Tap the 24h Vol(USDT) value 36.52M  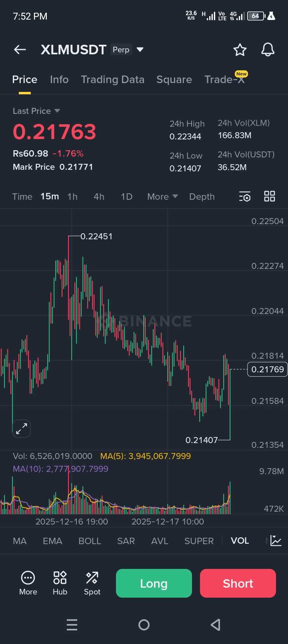click(x=232, y=167)
